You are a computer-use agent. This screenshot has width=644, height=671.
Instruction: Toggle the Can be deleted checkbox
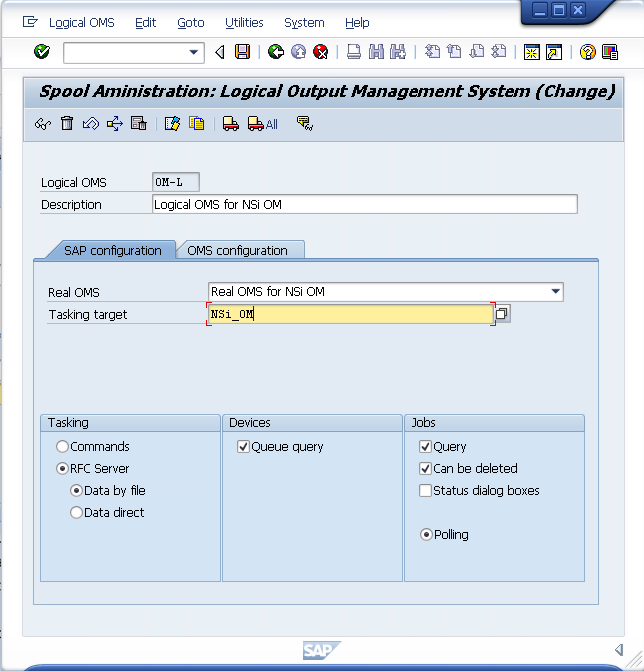[x=426, y=469]
